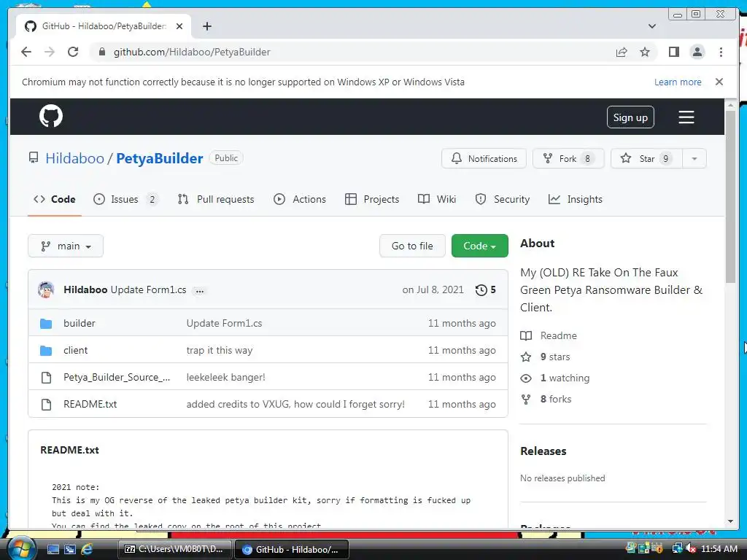Open the Wiki tab
This screenshot has height=560, width=747.
coord(437,199)
